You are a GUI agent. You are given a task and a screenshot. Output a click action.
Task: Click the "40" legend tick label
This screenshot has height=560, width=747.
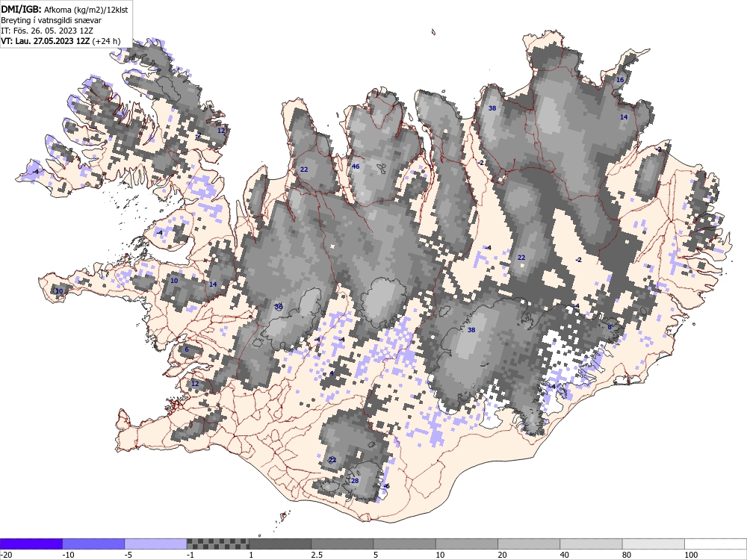point(565,556)
